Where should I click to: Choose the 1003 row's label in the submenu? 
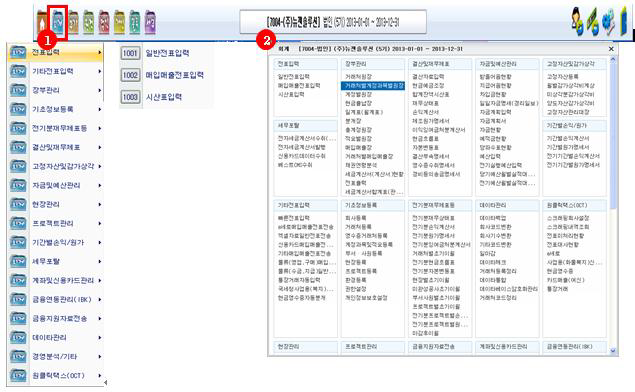(164, 97)
